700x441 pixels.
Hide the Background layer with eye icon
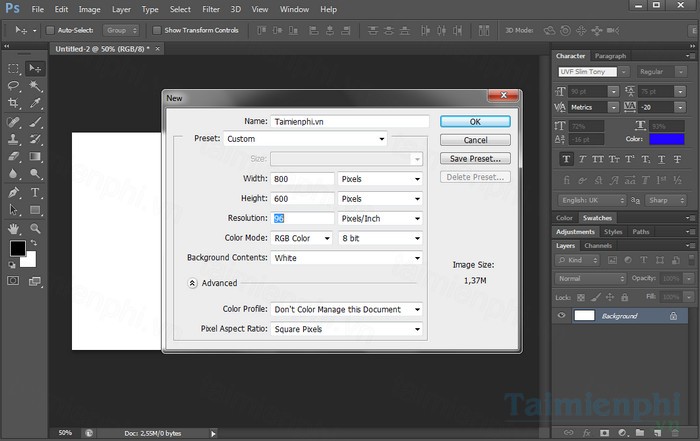click(x=562, y=316)
